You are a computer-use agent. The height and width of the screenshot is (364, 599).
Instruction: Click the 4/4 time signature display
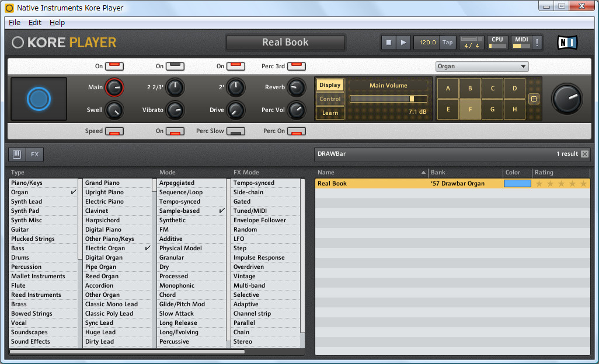coord(471,45)
